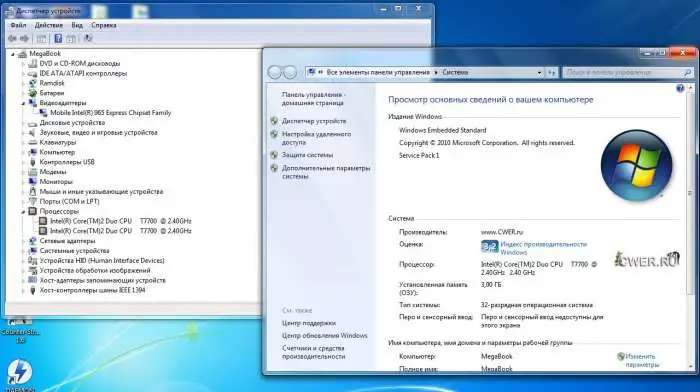The height and width of the screenshot is (392, 700).
Task: Click Все элементы панели управления breadcrumb
Action: (x=378, y=72)
